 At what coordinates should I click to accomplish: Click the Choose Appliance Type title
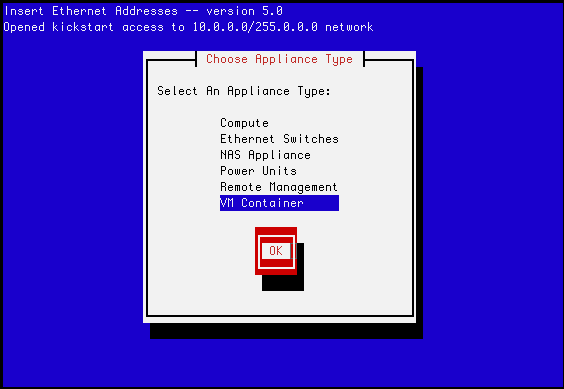(279, 59)
